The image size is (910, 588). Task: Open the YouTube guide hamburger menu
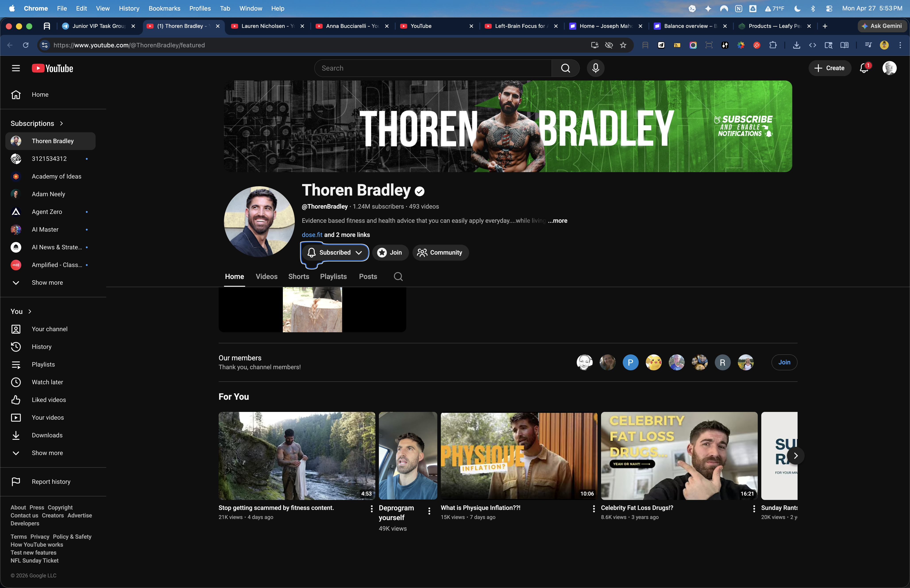coord(16,68)
